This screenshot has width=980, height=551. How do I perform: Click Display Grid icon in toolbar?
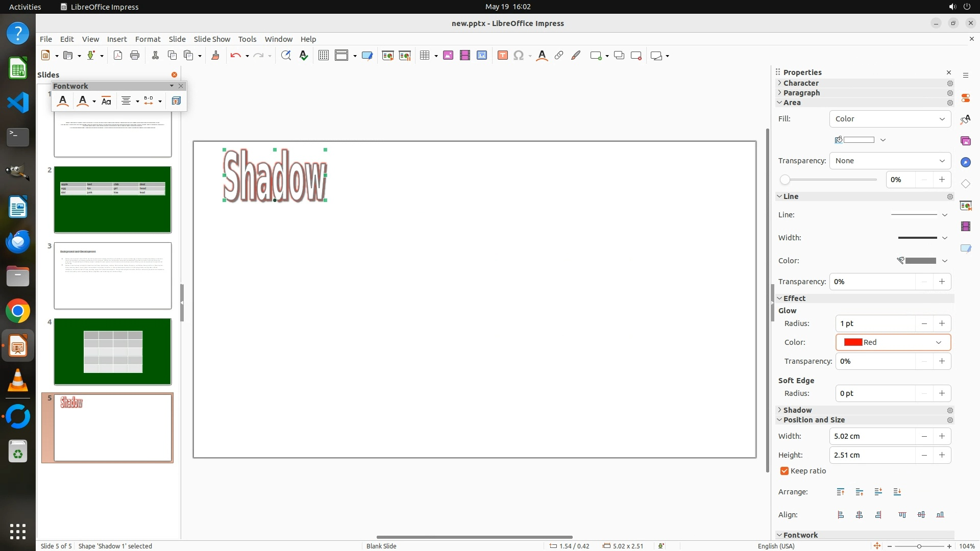pos(323,56)
